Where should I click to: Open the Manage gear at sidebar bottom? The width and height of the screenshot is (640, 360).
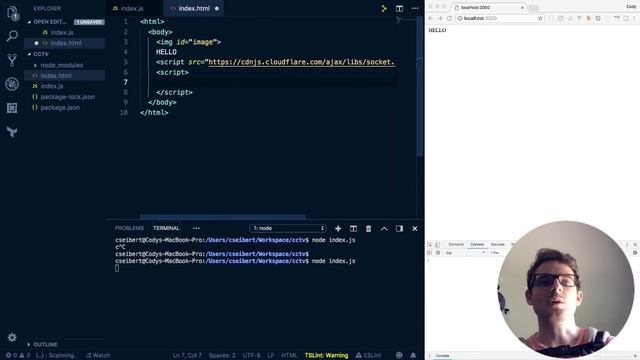click(x=12, y=337)
